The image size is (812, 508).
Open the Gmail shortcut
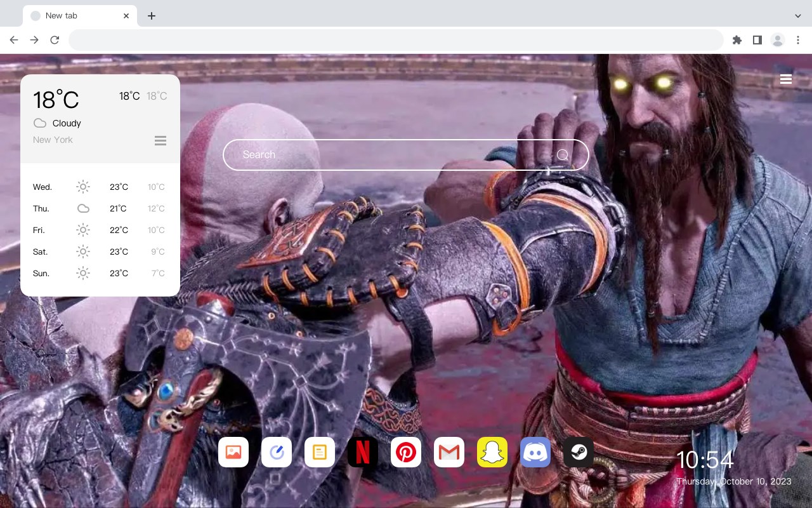coord(449,452)
